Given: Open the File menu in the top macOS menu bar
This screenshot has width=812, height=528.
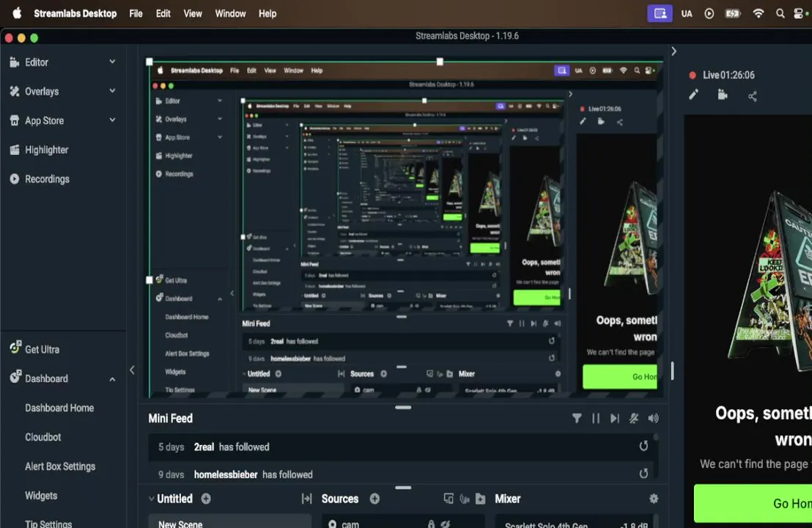Looking at the screenshot, I should [x=136, y=13].
